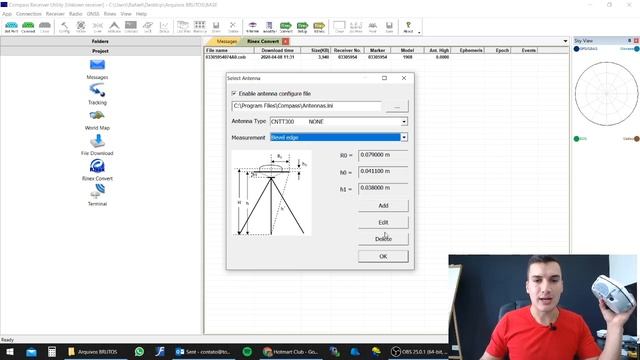640x360 pixels.
Task: Click the Command console toolbar icon
Action: [x=131, y=27]
